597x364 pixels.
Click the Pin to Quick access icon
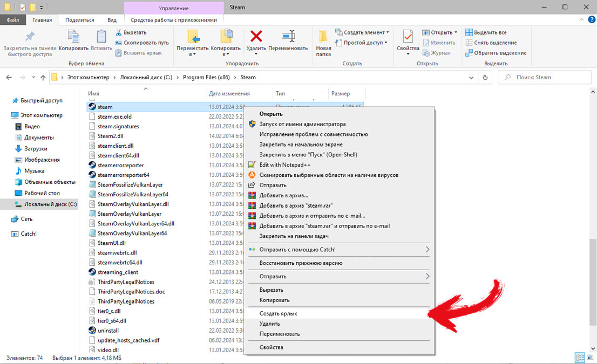tap(29, 38)
